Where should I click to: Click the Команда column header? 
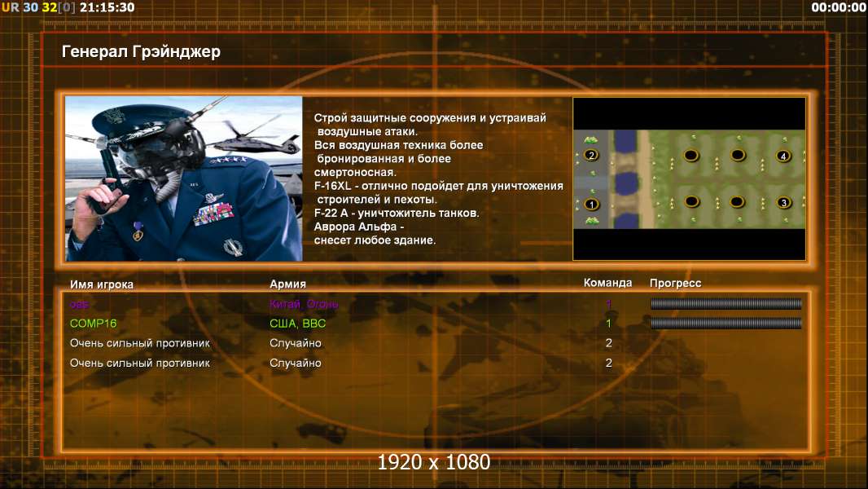point(607,283)
